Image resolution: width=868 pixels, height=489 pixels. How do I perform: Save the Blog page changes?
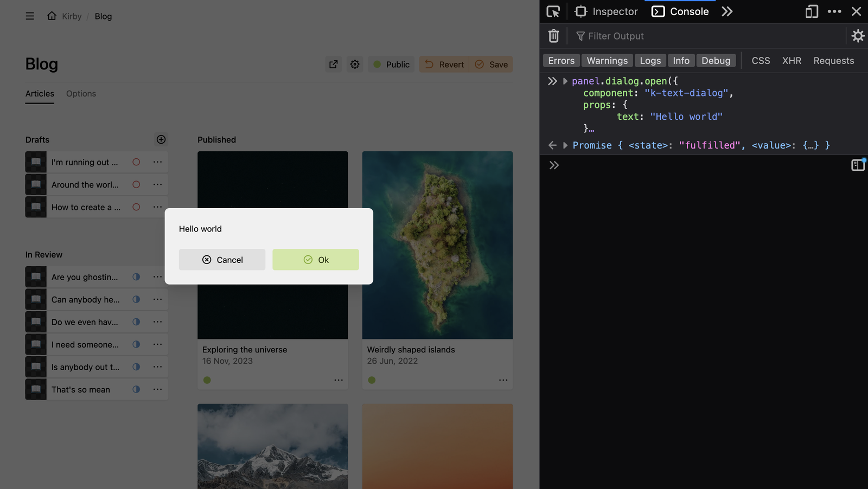[491, 65]
